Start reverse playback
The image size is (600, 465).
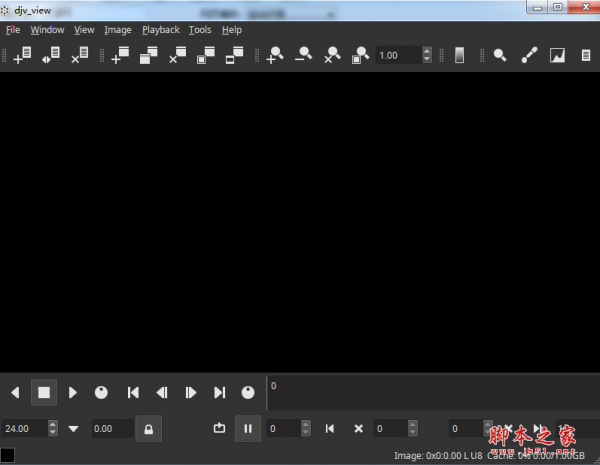15,393
